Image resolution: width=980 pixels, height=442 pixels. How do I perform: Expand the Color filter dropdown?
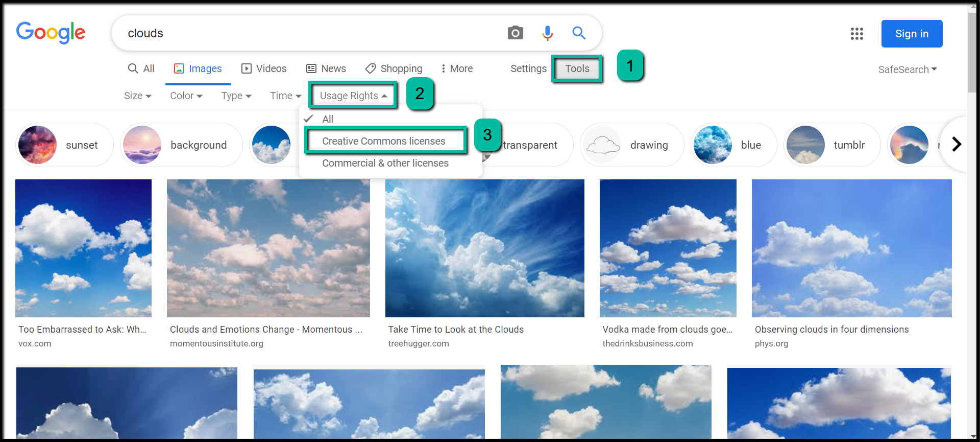(186, 96)
